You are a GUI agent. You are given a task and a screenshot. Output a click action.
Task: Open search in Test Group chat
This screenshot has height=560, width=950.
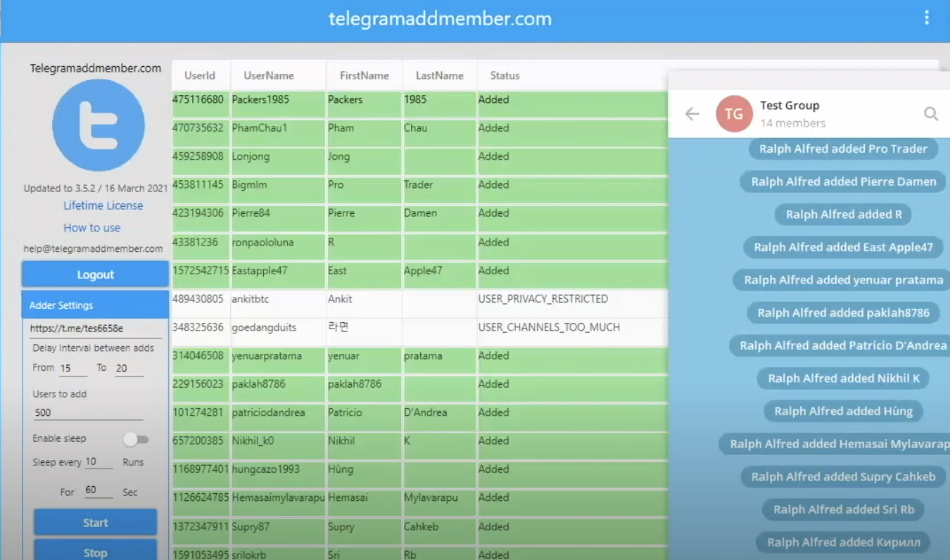(x=930, y=113)
